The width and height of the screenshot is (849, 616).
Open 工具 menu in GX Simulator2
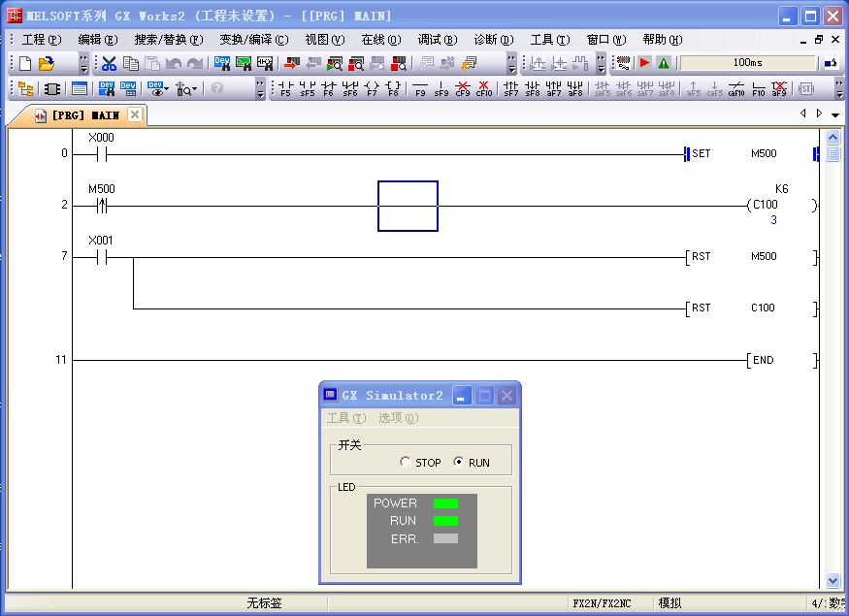(x=345, y=418)
